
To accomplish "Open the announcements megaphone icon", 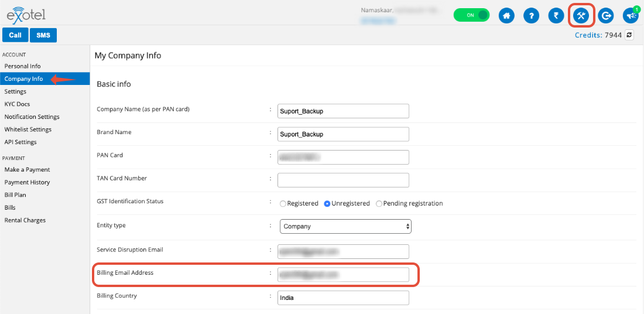I will coord(631,16).
